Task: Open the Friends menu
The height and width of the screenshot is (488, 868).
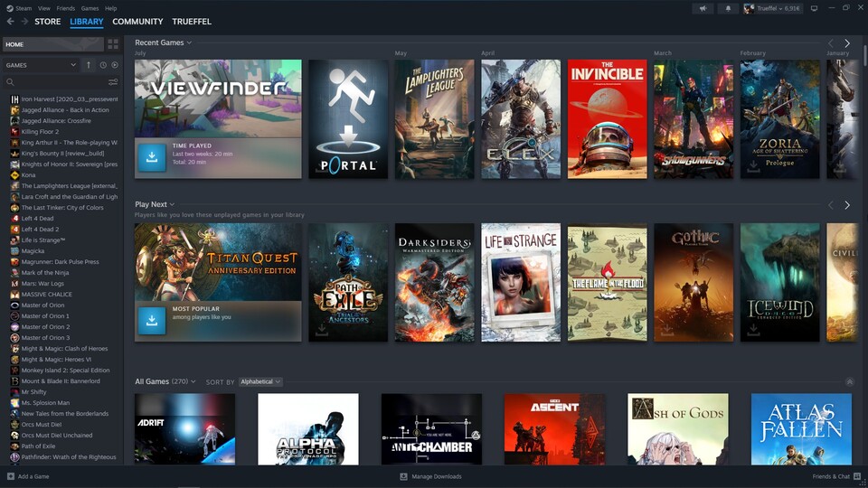Action: point(65,8)
